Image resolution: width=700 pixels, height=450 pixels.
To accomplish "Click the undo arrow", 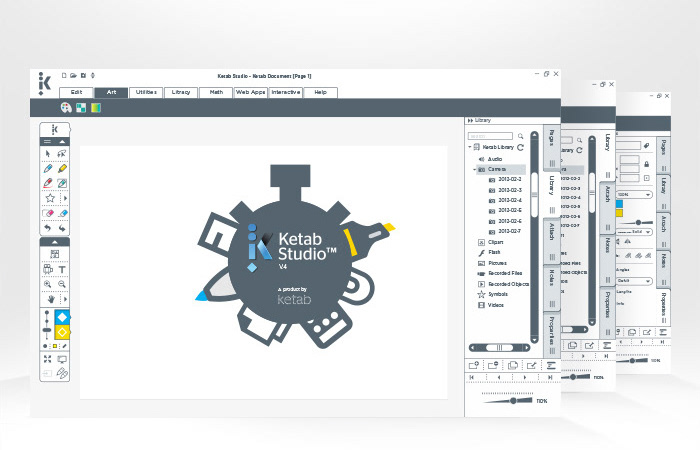I will [47, 228].
